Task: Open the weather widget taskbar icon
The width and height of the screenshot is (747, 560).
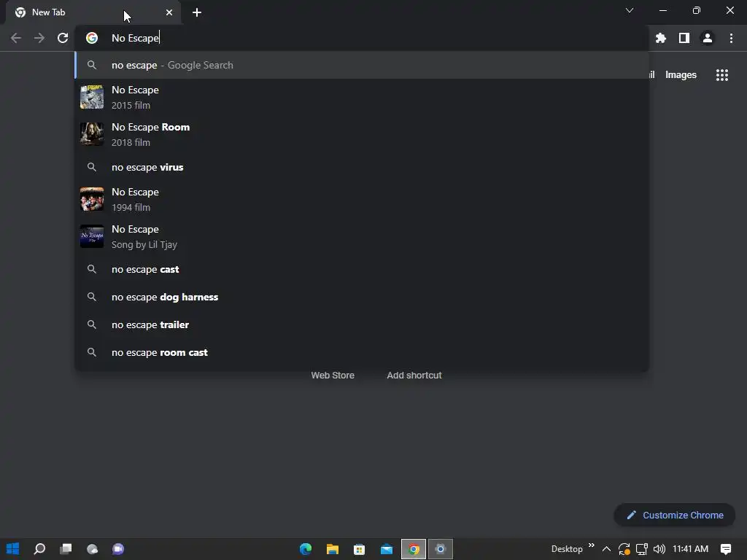Action: click(x=93, y=549)
